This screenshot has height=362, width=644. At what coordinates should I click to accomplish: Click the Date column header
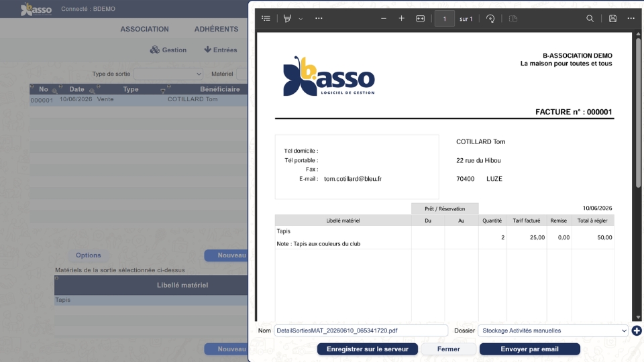[x=76, y=89]
